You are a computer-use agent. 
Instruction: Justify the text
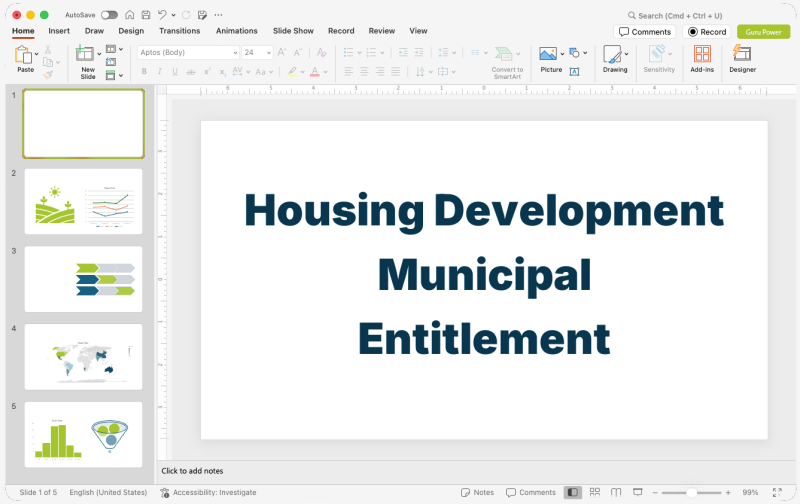tap(395, 71)
